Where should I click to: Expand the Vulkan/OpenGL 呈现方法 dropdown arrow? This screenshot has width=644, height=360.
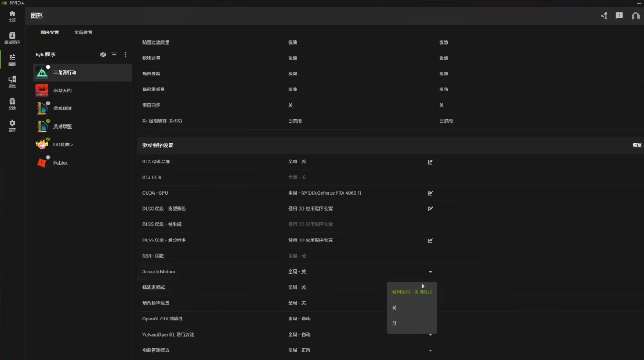tap(430, 334)
